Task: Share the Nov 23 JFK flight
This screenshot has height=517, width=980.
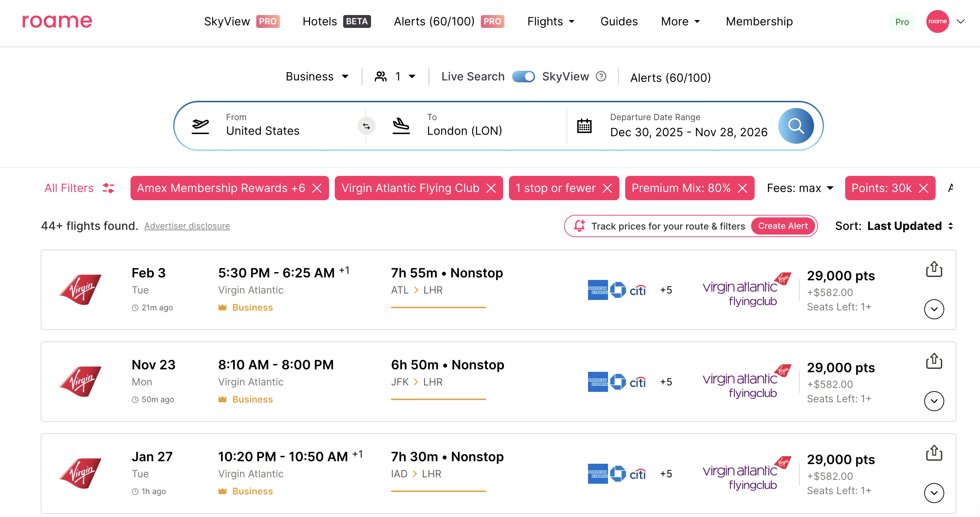Action: [x=934, y=361]
